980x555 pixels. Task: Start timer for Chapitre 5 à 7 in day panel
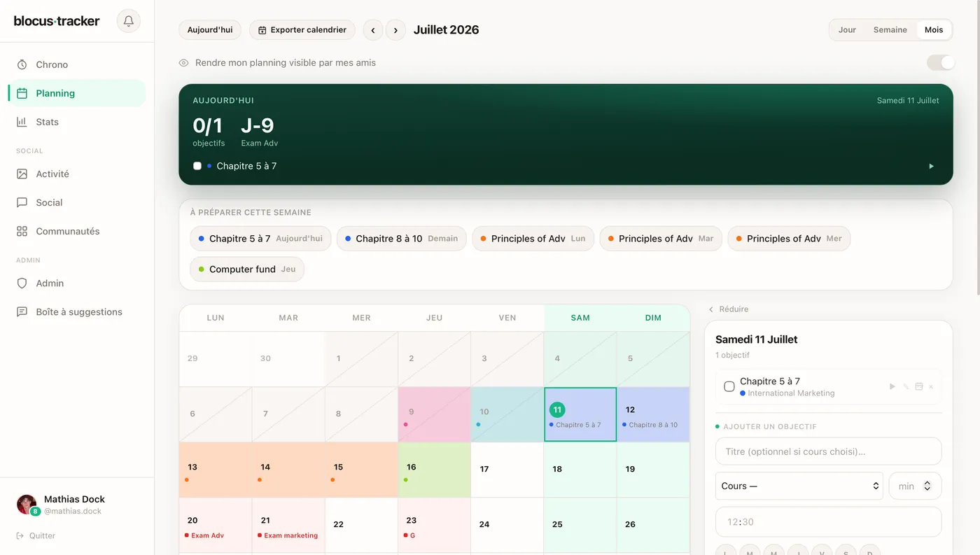tap(892, 386)
